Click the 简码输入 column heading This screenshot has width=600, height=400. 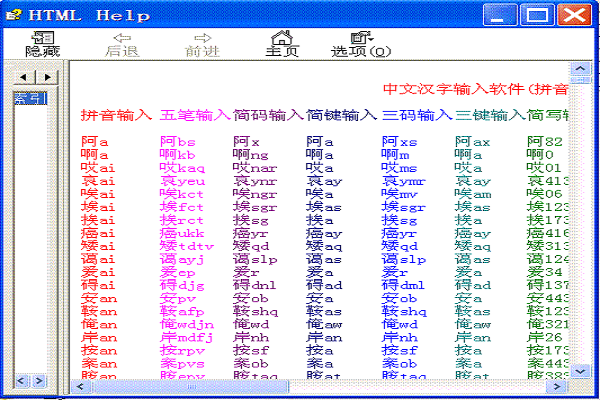[x=268, y=115]
